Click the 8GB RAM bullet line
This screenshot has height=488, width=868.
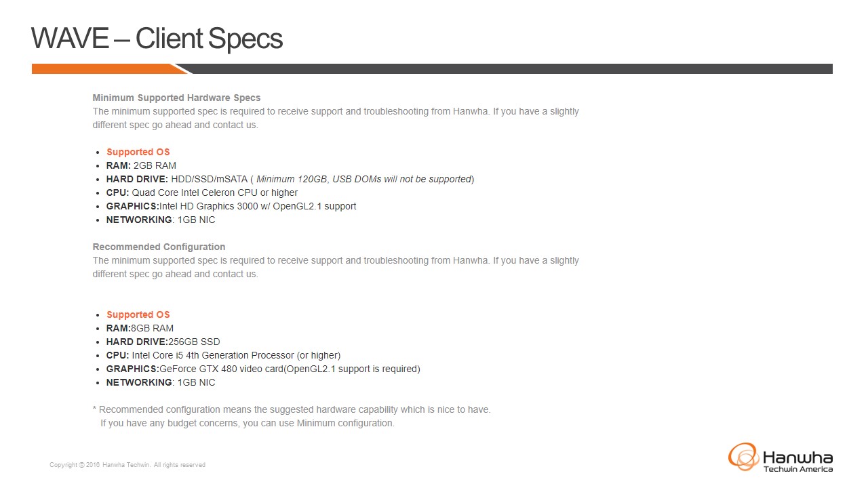140,328
